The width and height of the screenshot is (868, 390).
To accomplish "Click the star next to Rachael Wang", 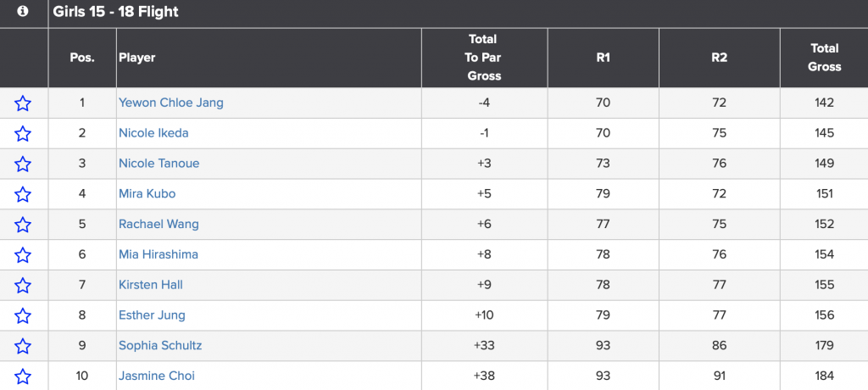I will [23, 225].
